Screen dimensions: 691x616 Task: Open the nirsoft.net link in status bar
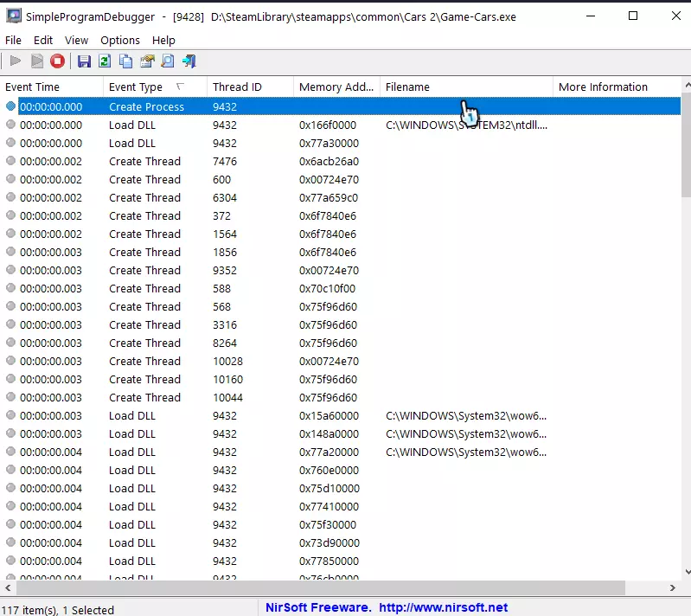pos(443,608)
